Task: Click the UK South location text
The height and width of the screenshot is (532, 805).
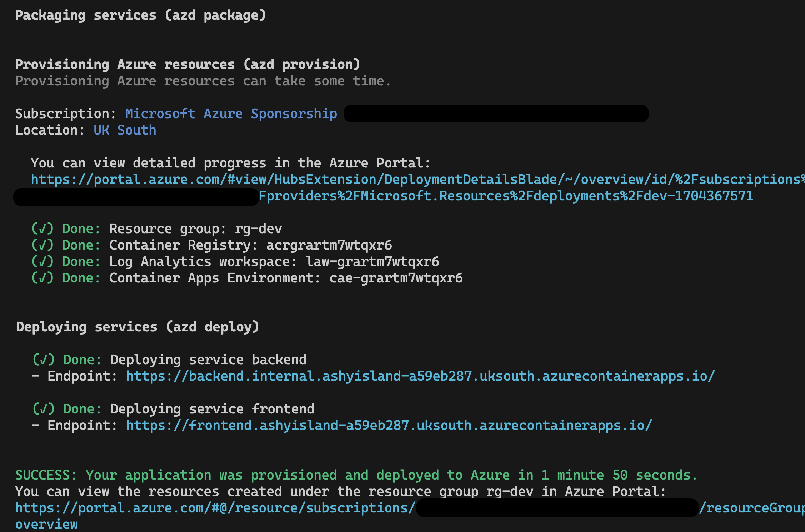Action: [x=125, y=130]
